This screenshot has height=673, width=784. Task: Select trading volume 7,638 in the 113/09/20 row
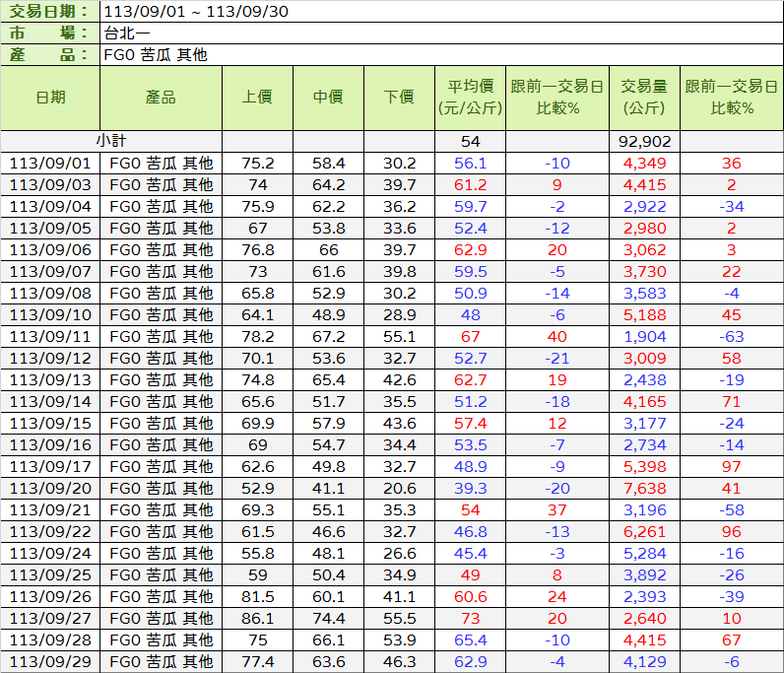pos(644,489)
